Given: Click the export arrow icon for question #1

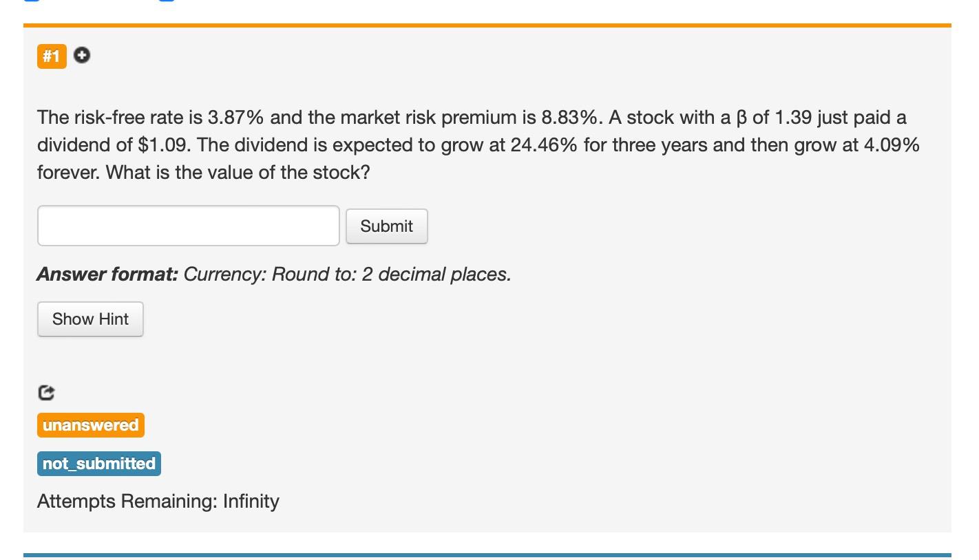Looking at the screenshot, I should [x=46, y=392].
